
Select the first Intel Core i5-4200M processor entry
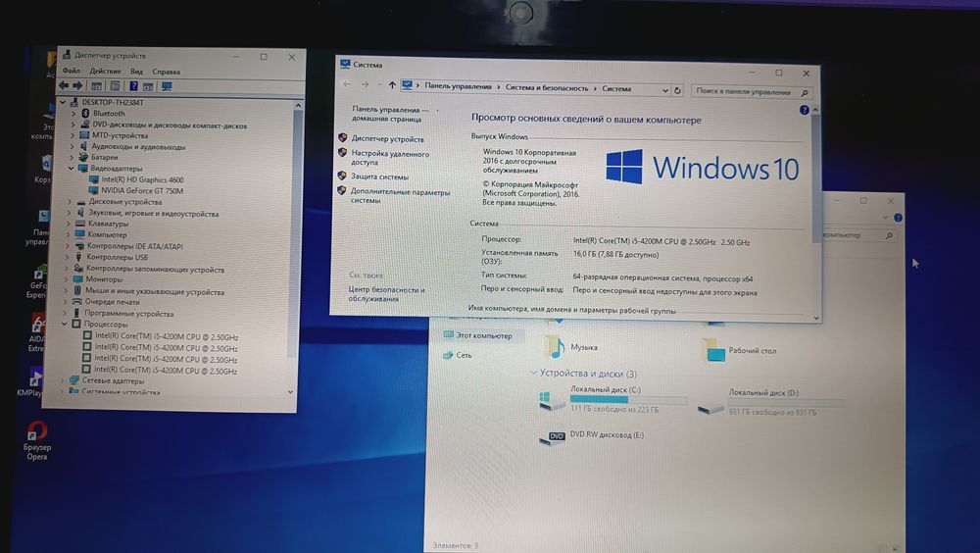[x=166, y=336]
